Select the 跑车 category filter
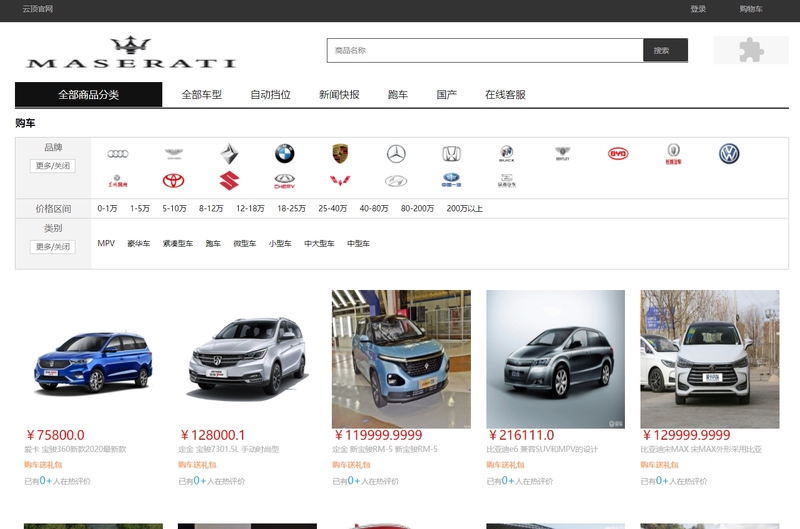 pyautogui.click(x=213, y=243)
